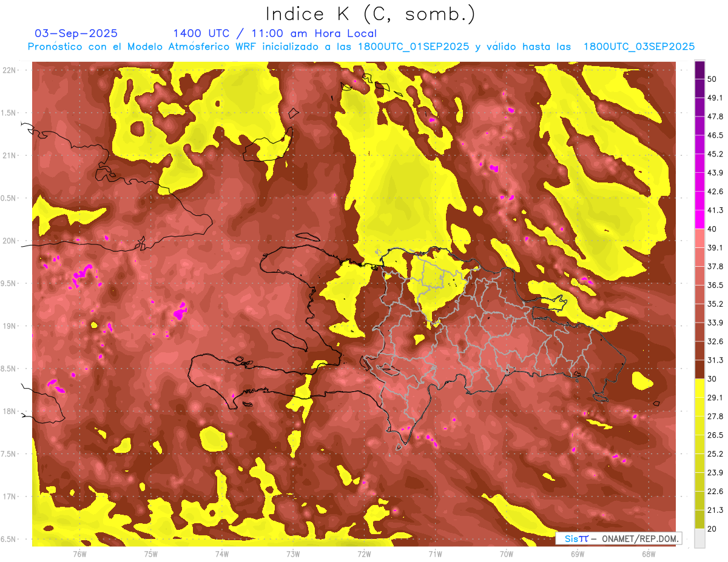Click the "17N" latitude label

click(x=10, y=497)
